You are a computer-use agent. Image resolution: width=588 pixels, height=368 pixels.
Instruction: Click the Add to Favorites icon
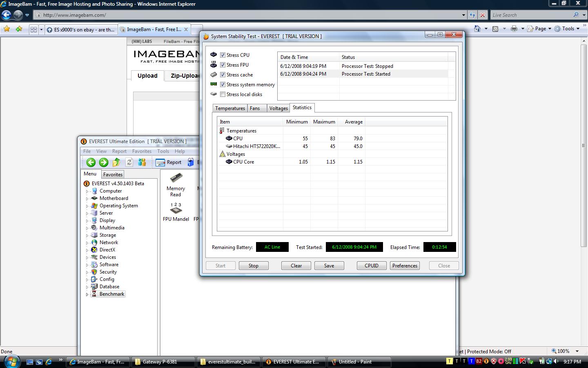(19, 29)
